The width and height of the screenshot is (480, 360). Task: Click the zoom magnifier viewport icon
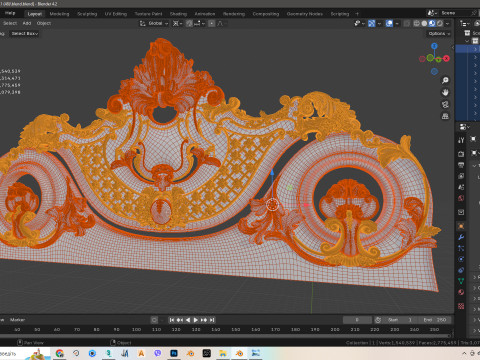445,80
